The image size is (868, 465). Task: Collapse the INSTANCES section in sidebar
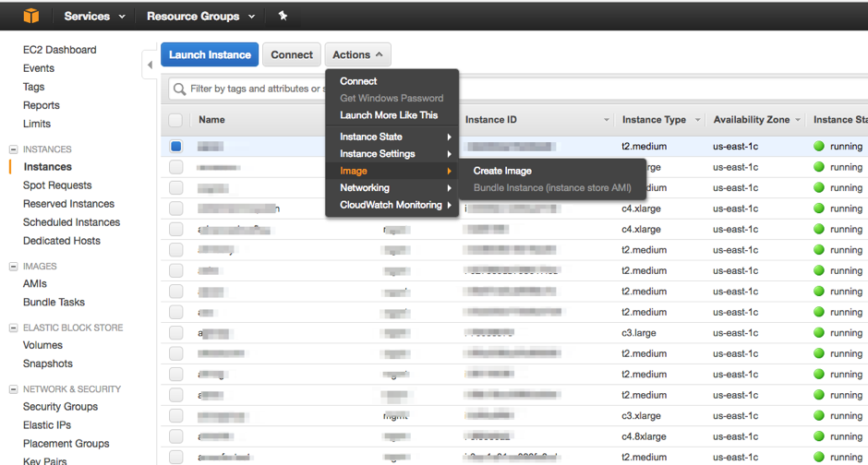tap(14, 149)
